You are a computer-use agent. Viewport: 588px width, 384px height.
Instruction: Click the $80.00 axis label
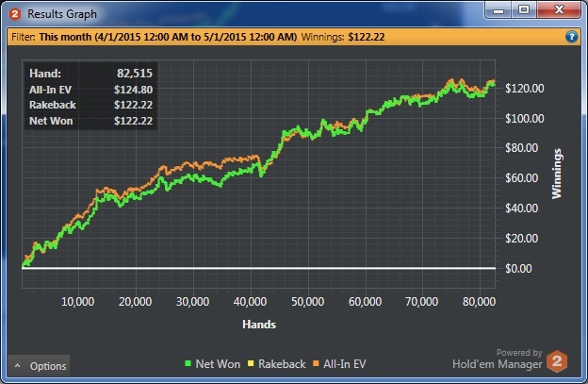click(522, 148)
